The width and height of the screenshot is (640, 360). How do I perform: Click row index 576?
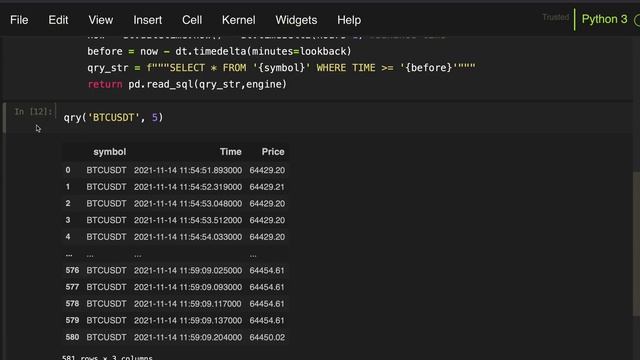[72, 271]
